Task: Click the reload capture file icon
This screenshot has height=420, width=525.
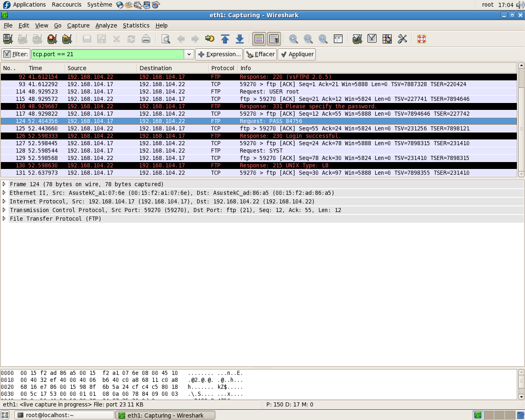Action: [131, 39]
